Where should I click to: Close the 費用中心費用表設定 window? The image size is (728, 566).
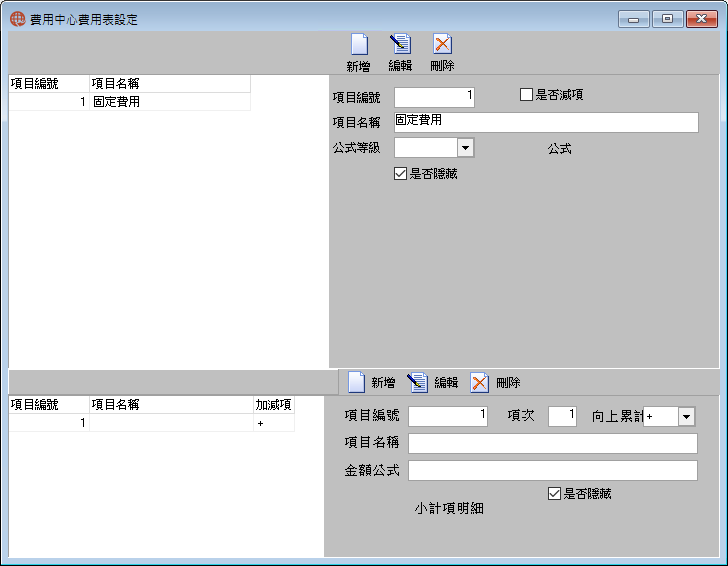pos(702,19)
